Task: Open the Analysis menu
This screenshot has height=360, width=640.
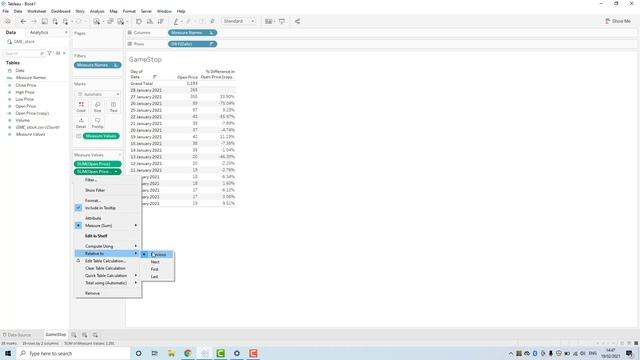Action: 97,11
